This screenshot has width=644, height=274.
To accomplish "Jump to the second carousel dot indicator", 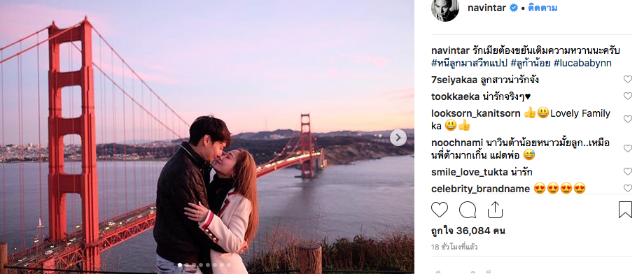I will (x=186, y=266).
